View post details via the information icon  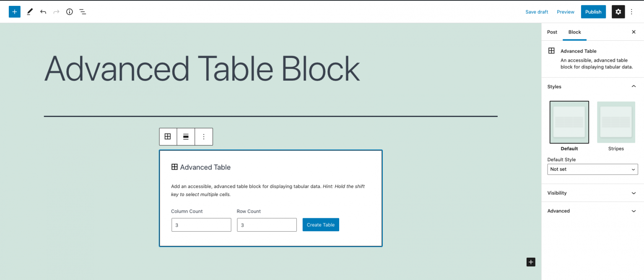[x=69, y=11]
